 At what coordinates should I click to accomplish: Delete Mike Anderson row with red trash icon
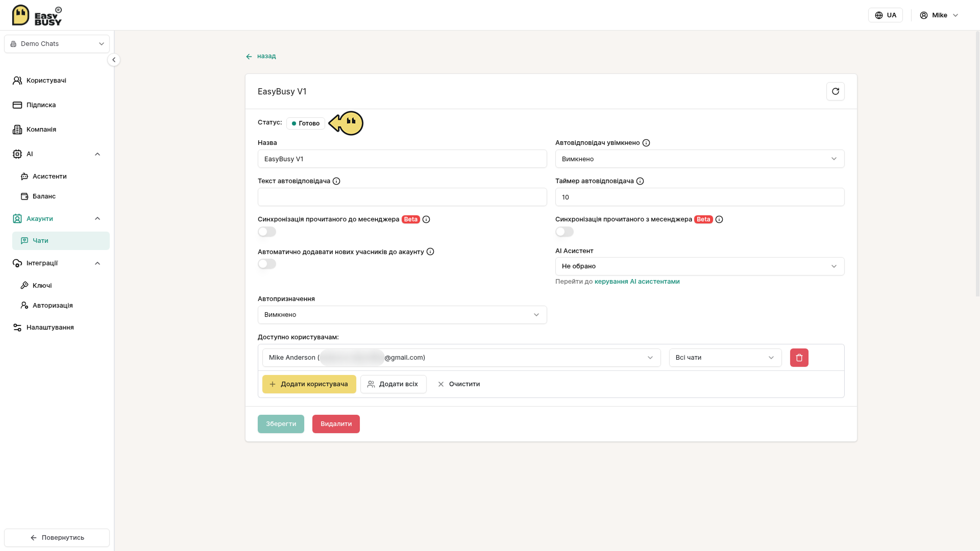click(799, 358)
